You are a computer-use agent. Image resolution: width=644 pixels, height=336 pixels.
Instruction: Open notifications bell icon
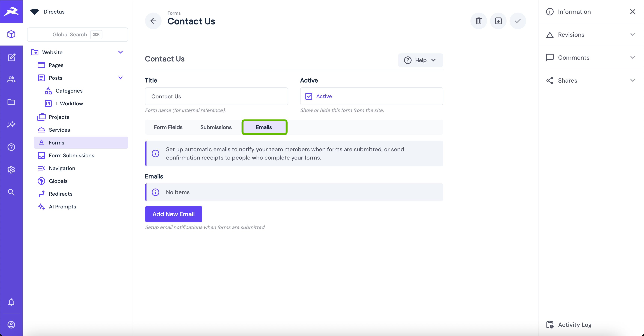[x=11, y=302]
